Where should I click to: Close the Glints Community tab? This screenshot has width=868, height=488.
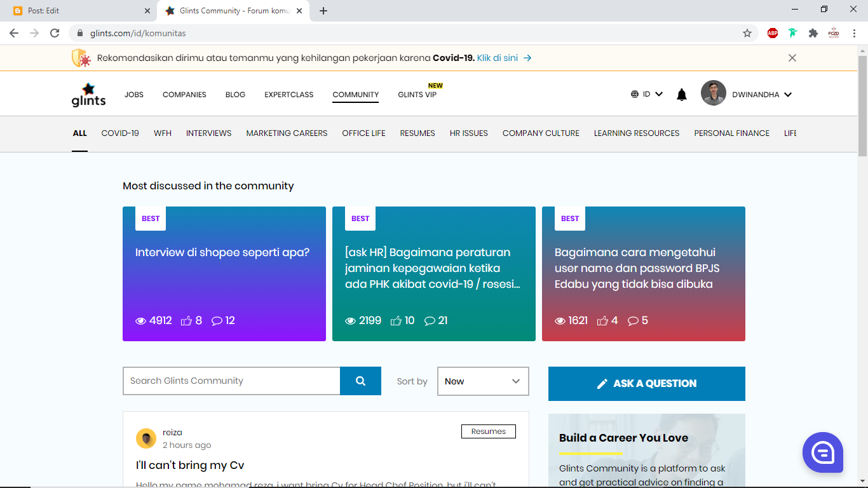[299, 11]
